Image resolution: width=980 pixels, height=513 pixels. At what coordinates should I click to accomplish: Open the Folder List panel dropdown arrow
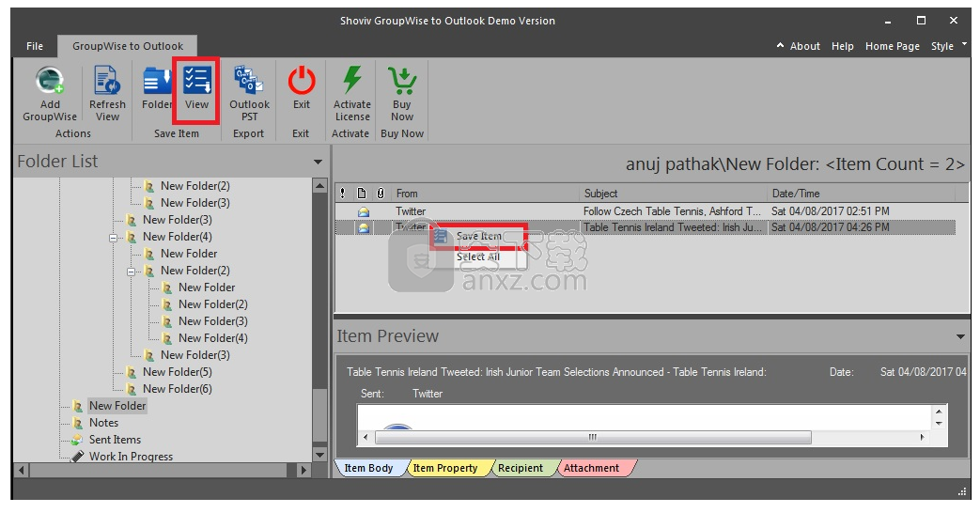318,162
